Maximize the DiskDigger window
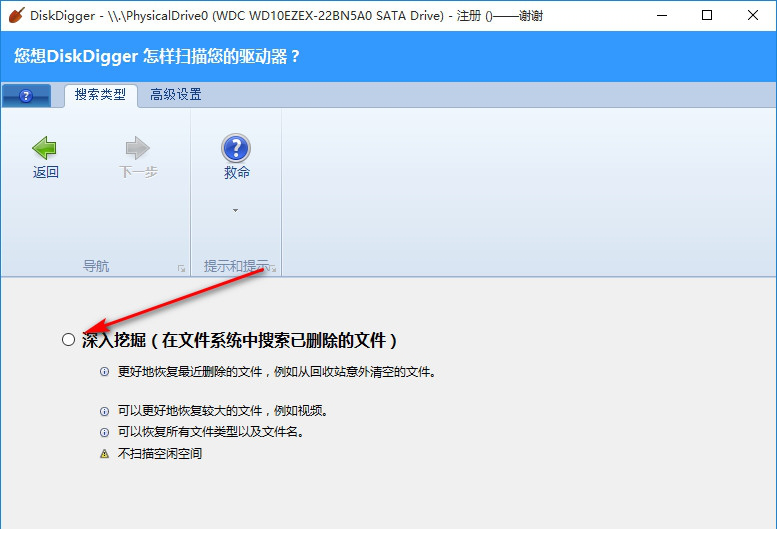The height and width of the screenshot is (550, 777). [707, 15]
